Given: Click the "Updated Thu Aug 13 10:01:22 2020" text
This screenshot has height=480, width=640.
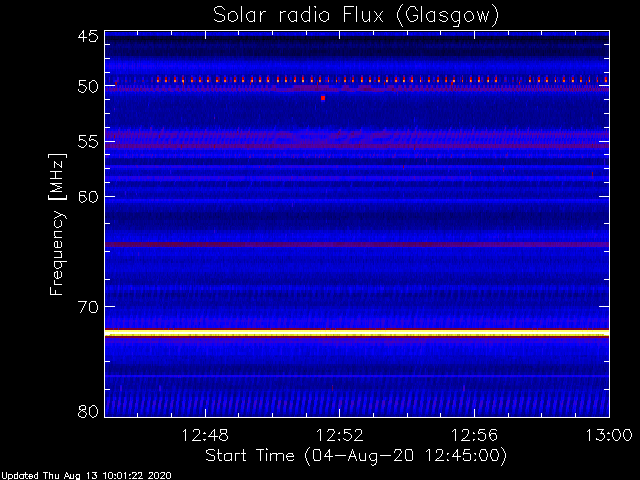Looking at the screenshot, I should pyautogui.click(x=86, y=476).
